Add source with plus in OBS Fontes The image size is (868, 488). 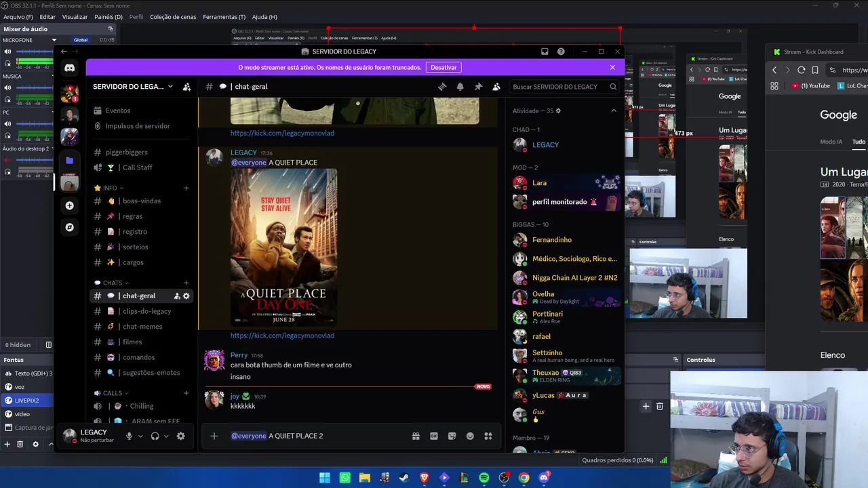point(7,444)
